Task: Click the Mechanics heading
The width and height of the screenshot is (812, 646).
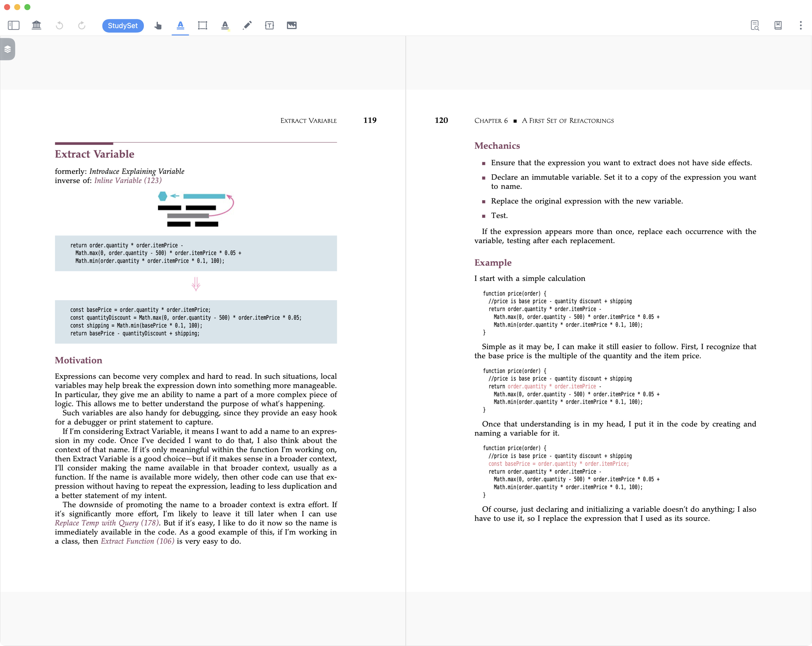Action: pos(497,146)
